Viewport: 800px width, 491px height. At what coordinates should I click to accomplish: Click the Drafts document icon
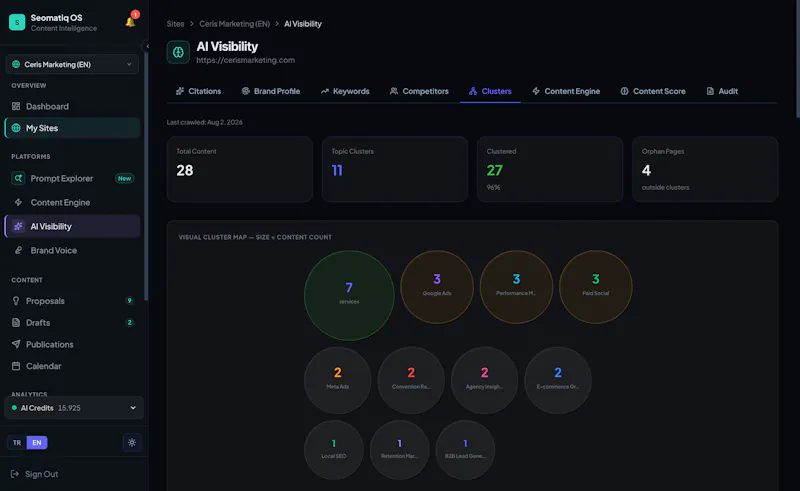16,323
